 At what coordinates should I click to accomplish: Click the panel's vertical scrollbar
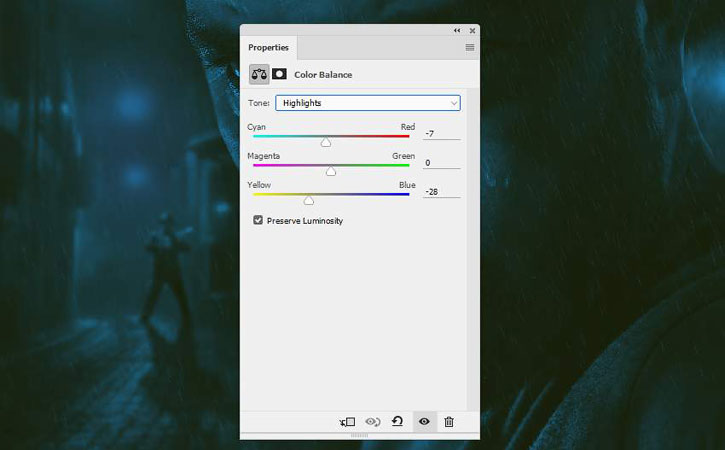click(473, 249)
